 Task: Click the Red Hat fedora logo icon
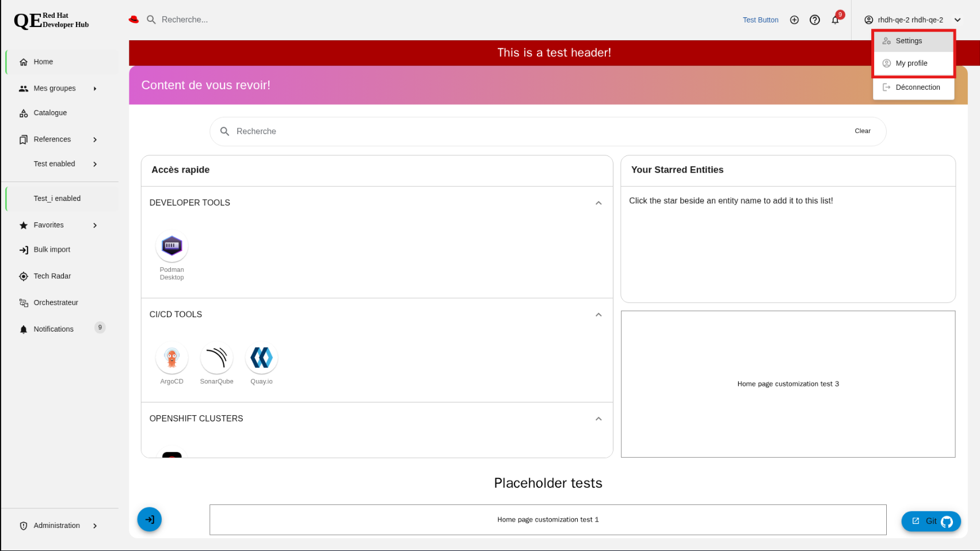(134, 20)
